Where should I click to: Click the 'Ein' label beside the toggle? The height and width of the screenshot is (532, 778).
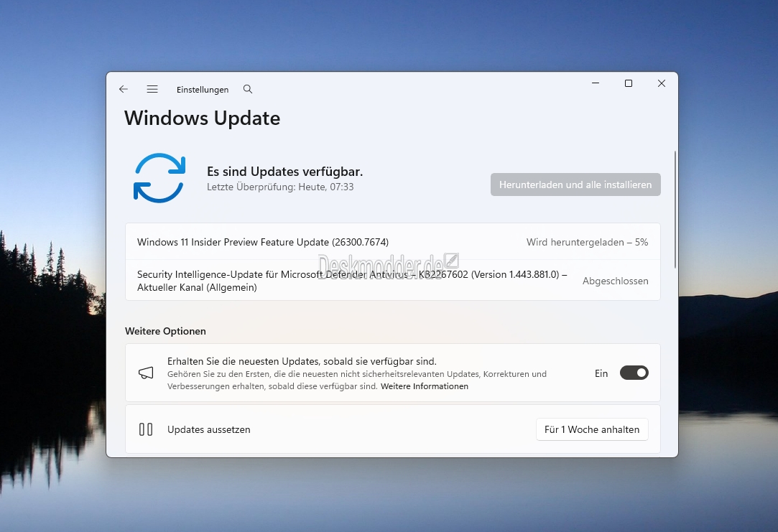(601, 373)
